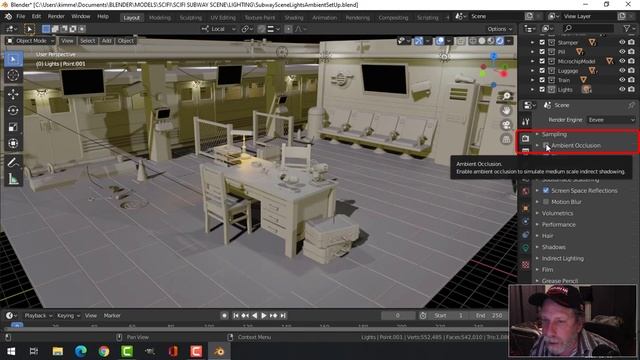Switch to wireframe viewport shading
Screen dimensions: 640x360
[473, 41]
